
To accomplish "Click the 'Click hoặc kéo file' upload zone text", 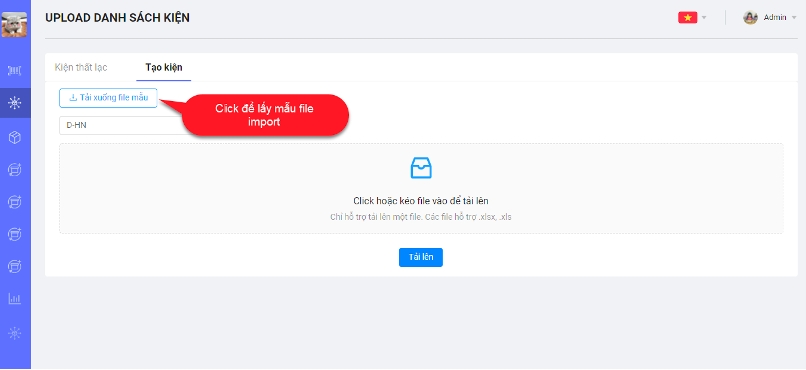I will pyautogui.click(x=420, y=201).
